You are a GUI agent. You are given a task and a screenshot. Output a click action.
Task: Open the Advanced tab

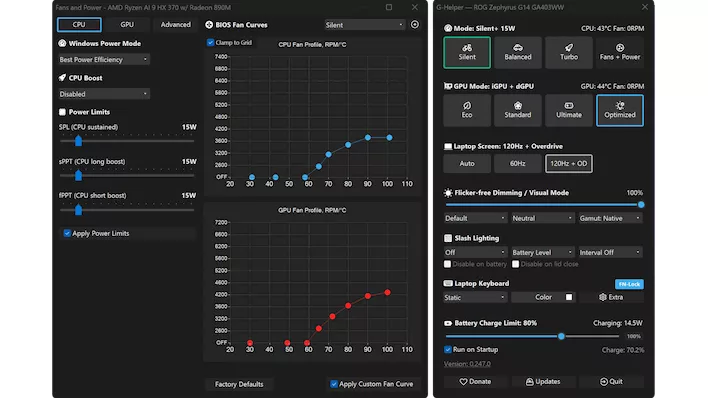click(176, 25)
